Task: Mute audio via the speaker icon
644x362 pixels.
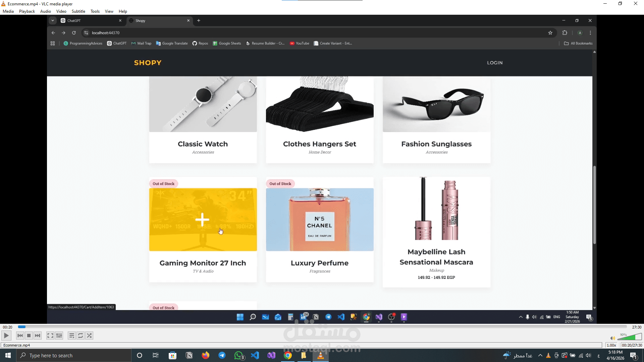Action: click(612, 338)
